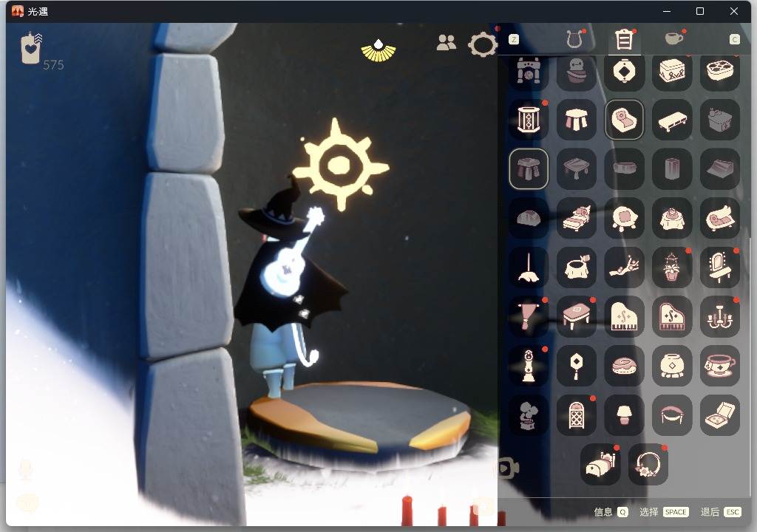
Task: Open the furniture props category tab
Action: tap(624, 39)
